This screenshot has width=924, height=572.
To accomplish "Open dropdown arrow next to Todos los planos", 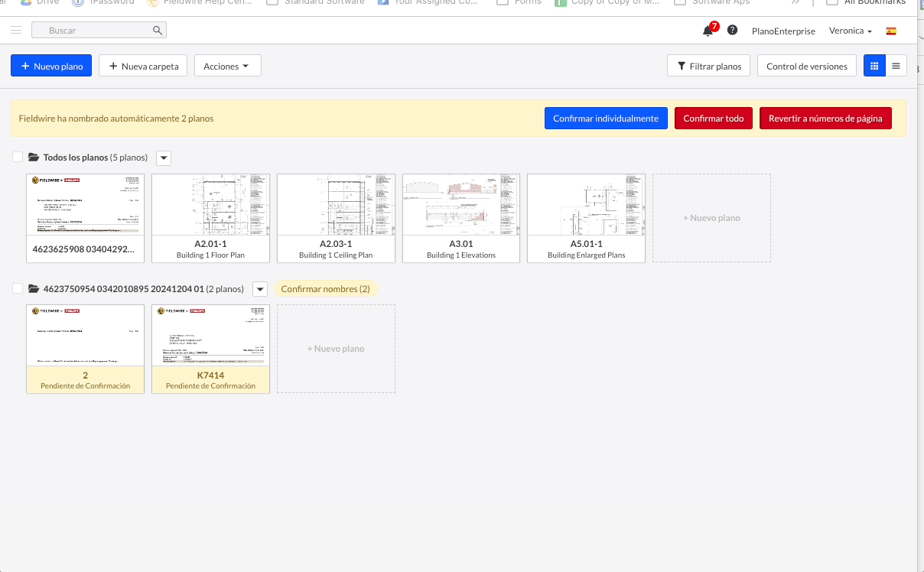I will point(164,158).
